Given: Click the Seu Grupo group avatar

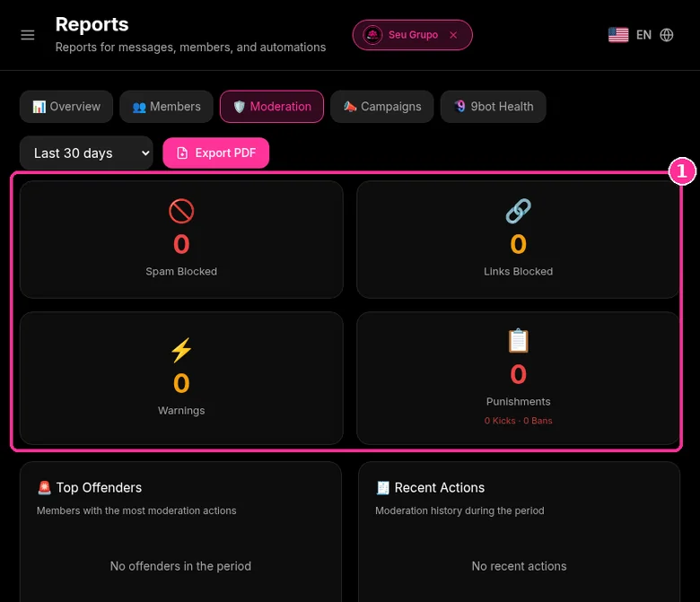Looking at the screenshot, I should click(372, 35).
